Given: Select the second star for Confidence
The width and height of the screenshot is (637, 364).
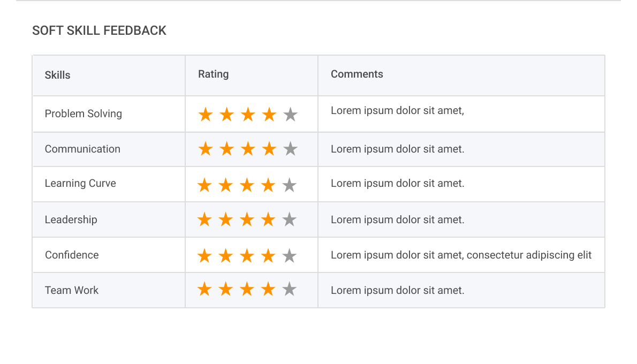Looking at the screenshot, I should [x=226, y=256].
